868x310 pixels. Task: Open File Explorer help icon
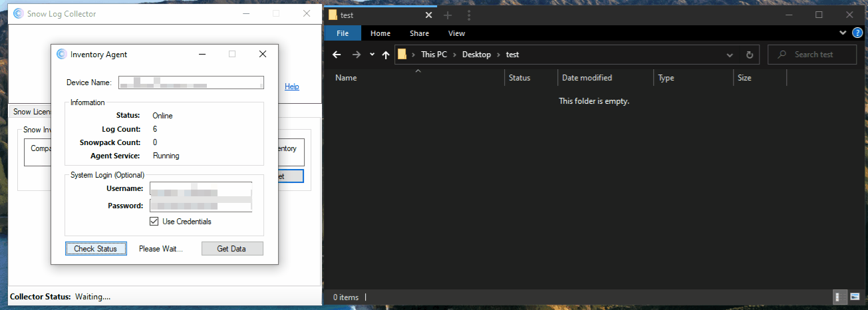pos(857,33)
